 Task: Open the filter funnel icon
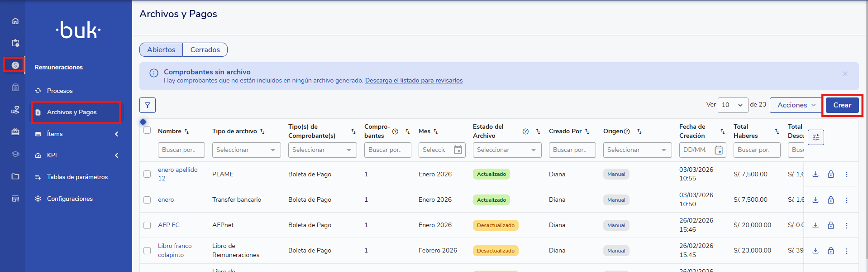pyautogui.click(x=148, y=105)
